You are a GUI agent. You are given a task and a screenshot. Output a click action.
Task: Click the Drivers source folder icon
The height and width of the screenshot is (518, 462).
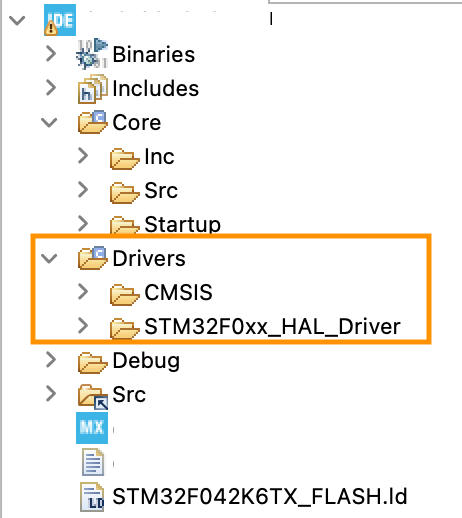[x=93, y=258]
